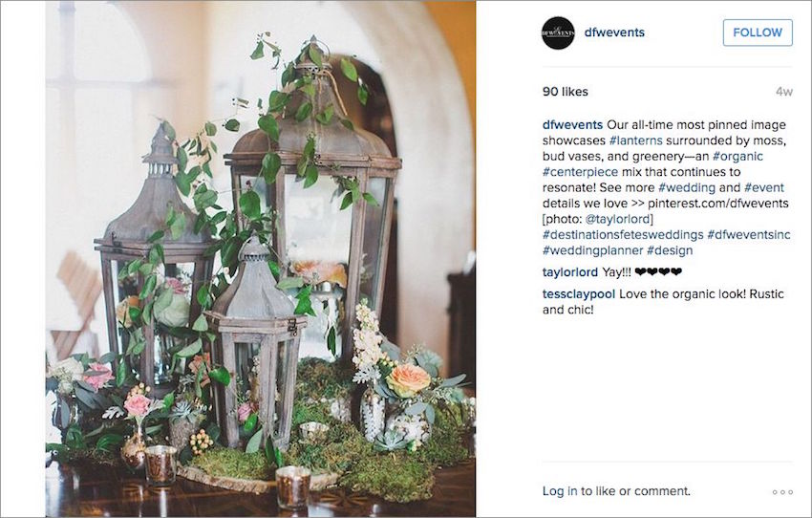812x518 pixels.
Task: Open commenter tessclaypool's profile
Action: point(579,294)
